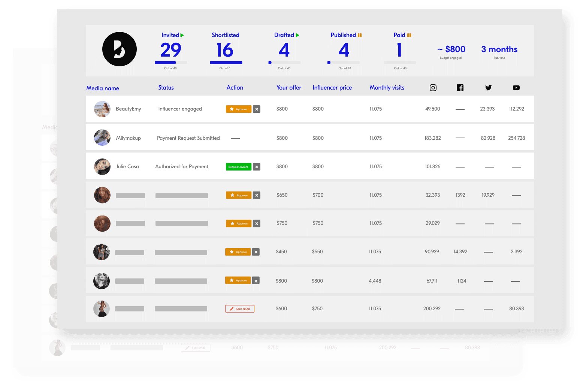The image size is (583, 392).
Task: Select the Shortlisted stage counter 16
Action: 225,50
